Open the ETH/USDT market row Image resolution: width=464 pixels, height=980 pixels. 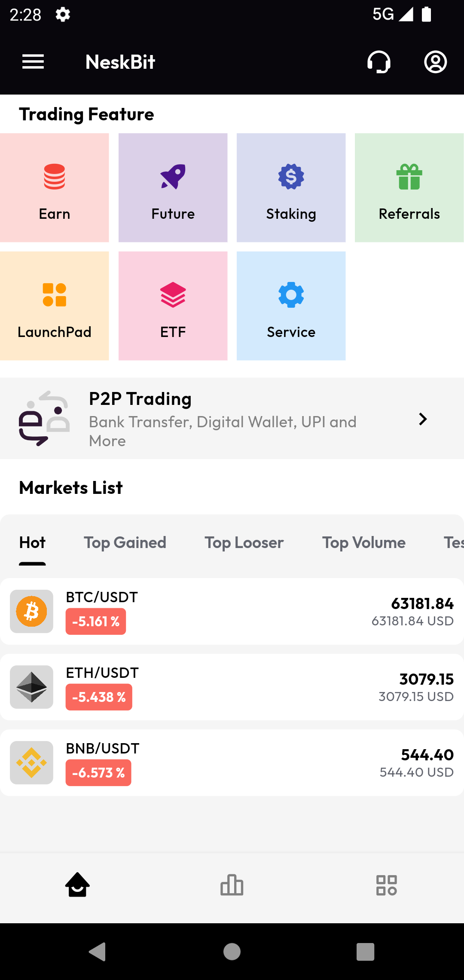pyautogui.click(x=232, y=687)
